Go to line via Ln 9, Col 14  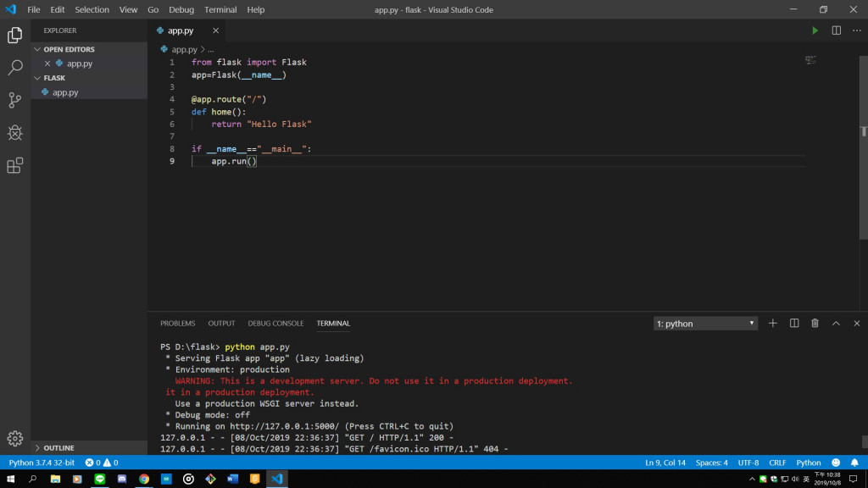click(665, 463)
